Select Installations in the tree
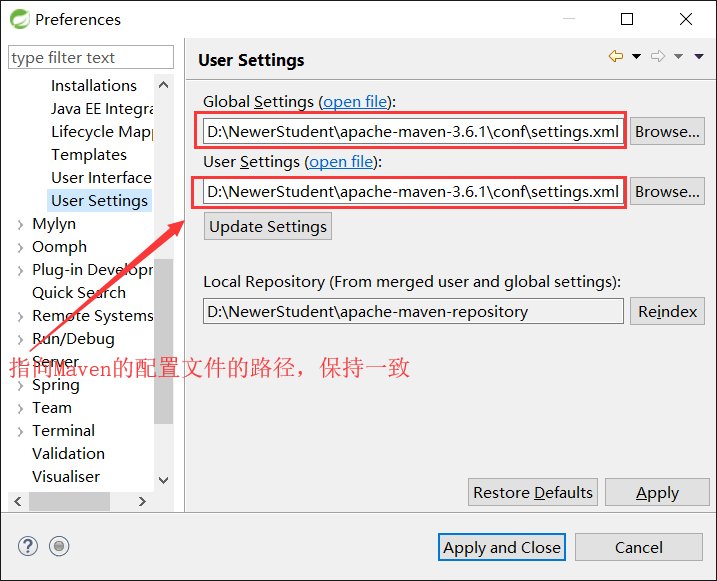The height and width of the screenshot is (581, 717). (94, 85)
